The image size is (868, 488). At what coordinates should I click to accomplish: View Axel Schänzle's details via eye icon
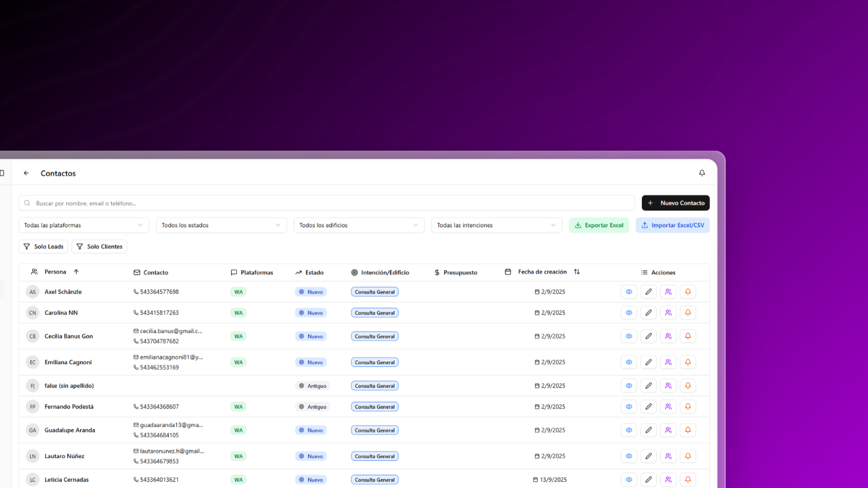[628, 292]
